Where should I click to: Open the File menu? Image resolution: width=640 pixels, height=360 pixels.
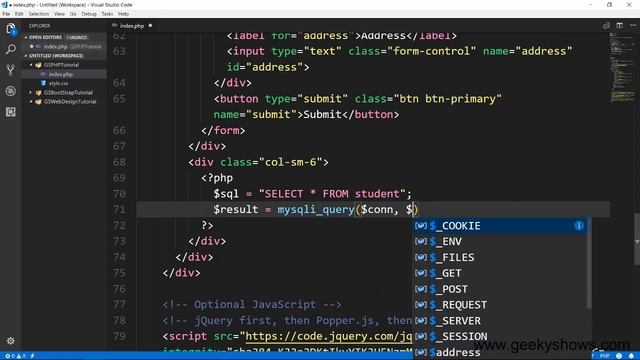coord(6,14)
